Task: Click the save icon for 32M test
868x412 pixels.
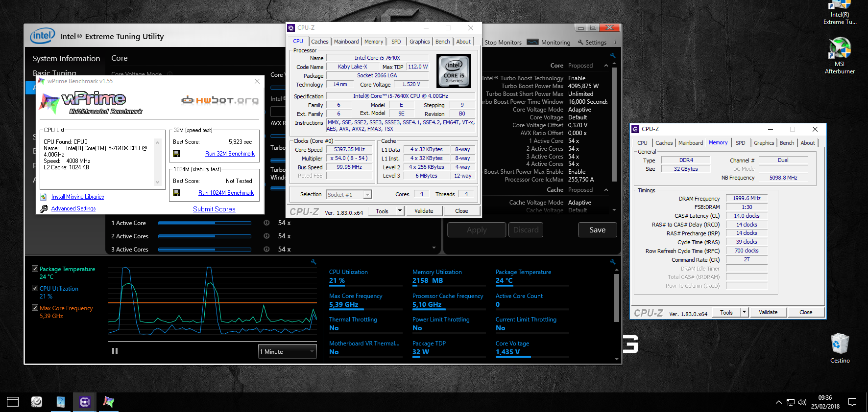Action: tap(176, 154)
